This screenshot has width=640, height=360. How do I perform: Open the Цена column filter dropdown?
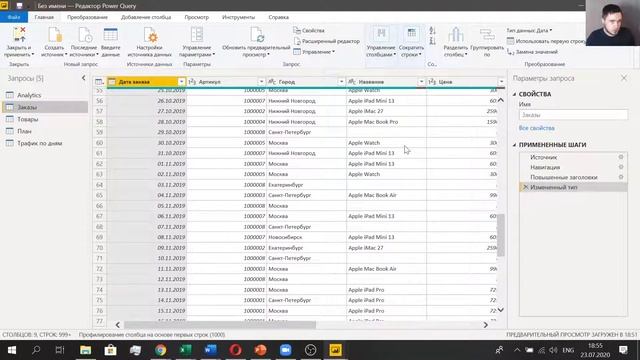pyautogui.click(x=501, y=82)
